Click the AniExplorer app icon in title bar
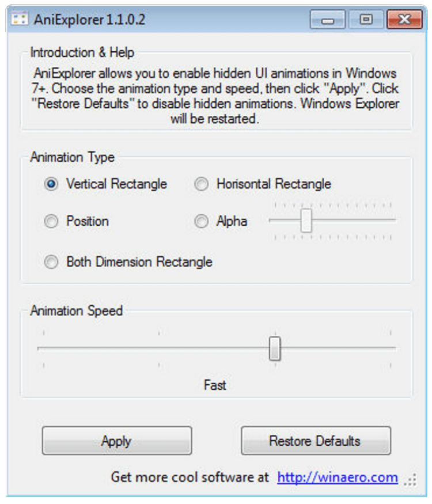Viewport: 432px width, 504px height. (20, 20)
